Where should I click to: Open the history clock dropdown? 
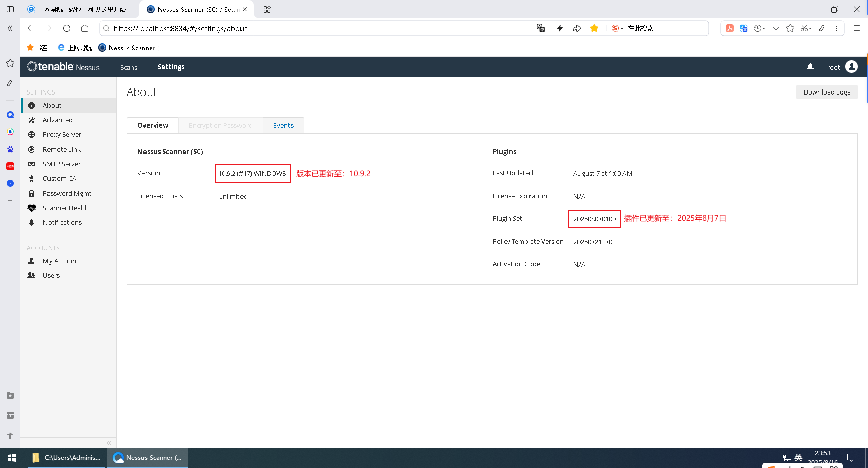coord(759,28)
